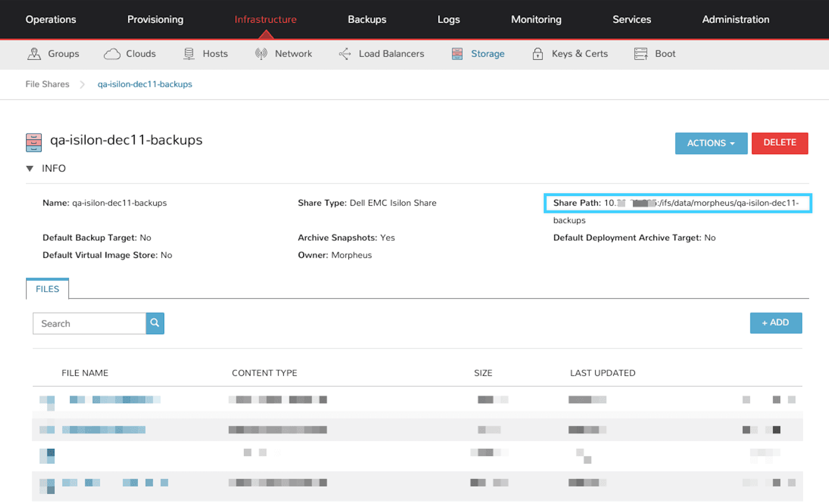Click the file share icon beside the title
829x504 pixels.
tap(34, 142)
